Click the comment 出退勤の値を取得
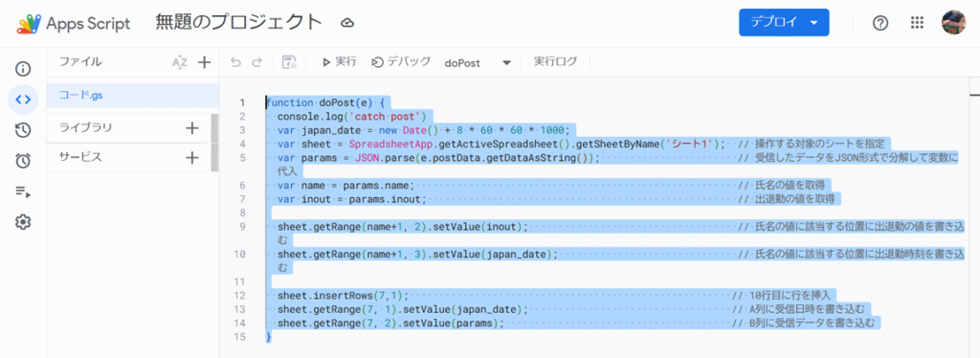 click(795, 199)
